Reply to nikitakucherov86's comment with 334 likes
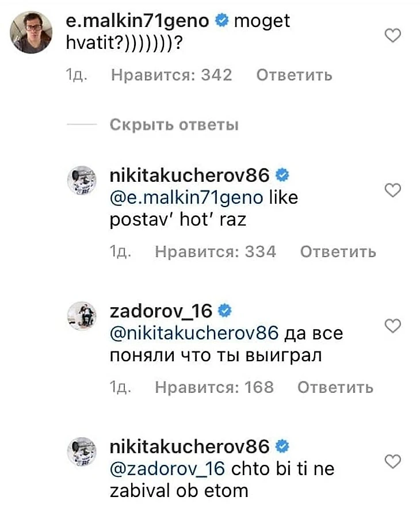Image resolution: width=420 pixels, height=512 pixels. 338,252
